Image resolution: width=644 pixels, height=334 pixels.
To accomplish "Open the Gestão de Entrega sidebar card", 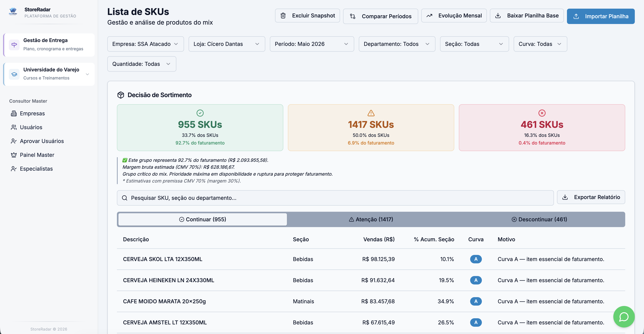I will (49, 45).
